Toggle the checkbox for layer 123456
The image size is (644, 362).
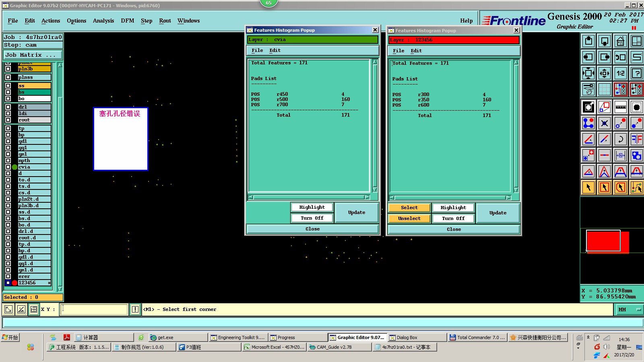(8, 283)
